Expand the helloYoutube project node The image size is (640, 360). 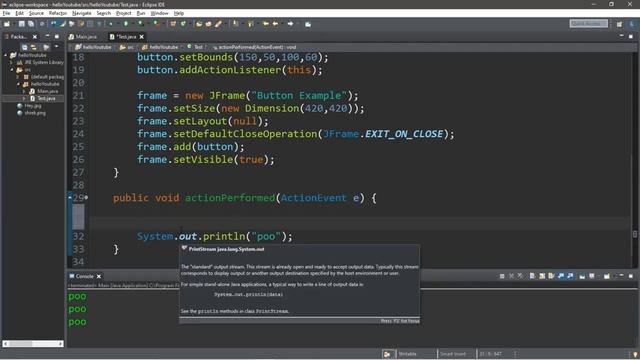[x=6, y=55]
